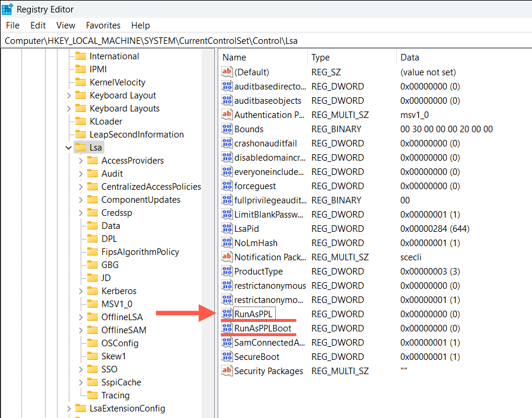Expand the OfflineSAM subkey

click(x=81, y=330)
